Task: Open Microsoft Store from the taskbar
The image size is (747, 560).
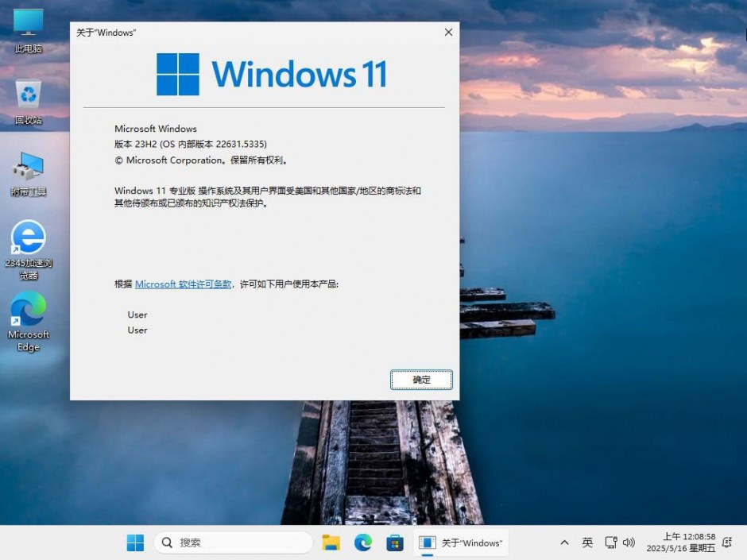Action: tap(395, 543)
